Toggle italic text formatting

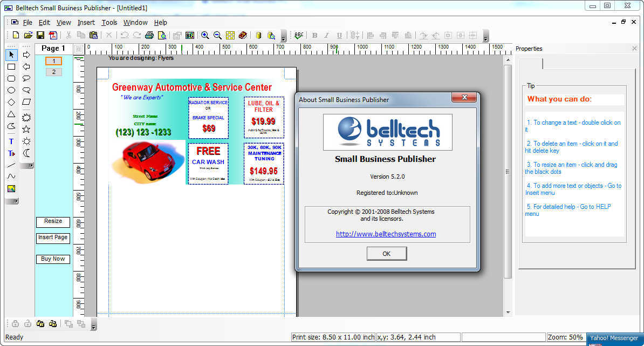(x=326, y=36)
